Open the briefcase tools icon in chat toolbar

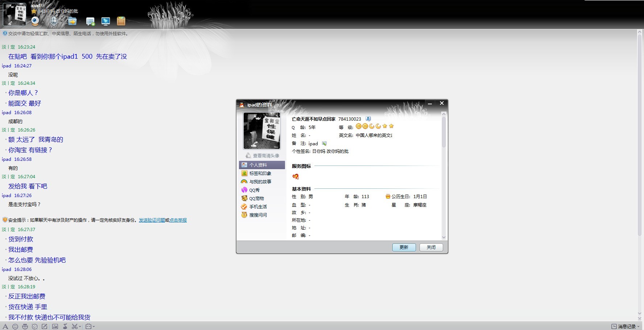(x=88, y=326)
